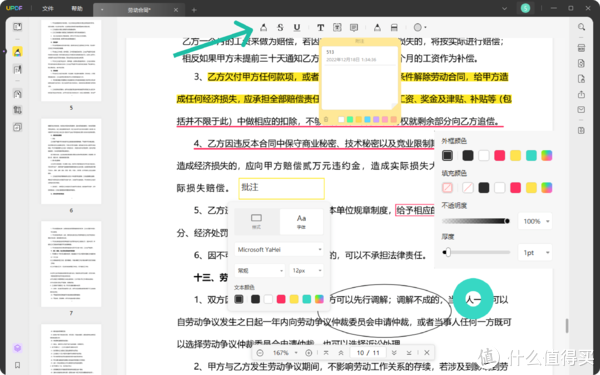Open the 常规 font style dropdown
Viewport: 600px width, 375px height.
click(x=260, y=271)
